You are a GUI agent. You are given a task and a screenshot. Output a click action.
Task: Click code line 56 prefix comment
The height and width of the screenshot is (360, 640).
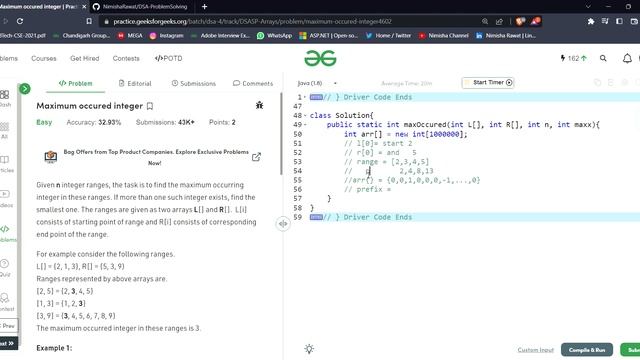pyautogui.click(x=367, y=189)
